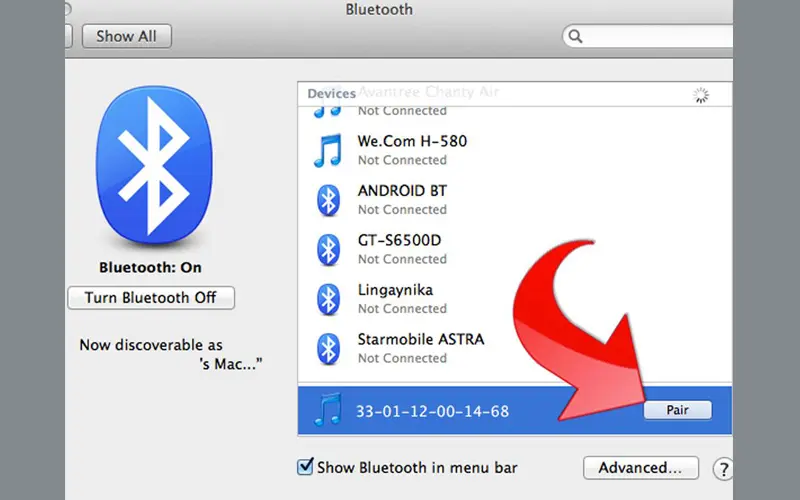Click the Bluetooth: On status label
The height and width of the screenshot is (500, 800).
[151, 267]
